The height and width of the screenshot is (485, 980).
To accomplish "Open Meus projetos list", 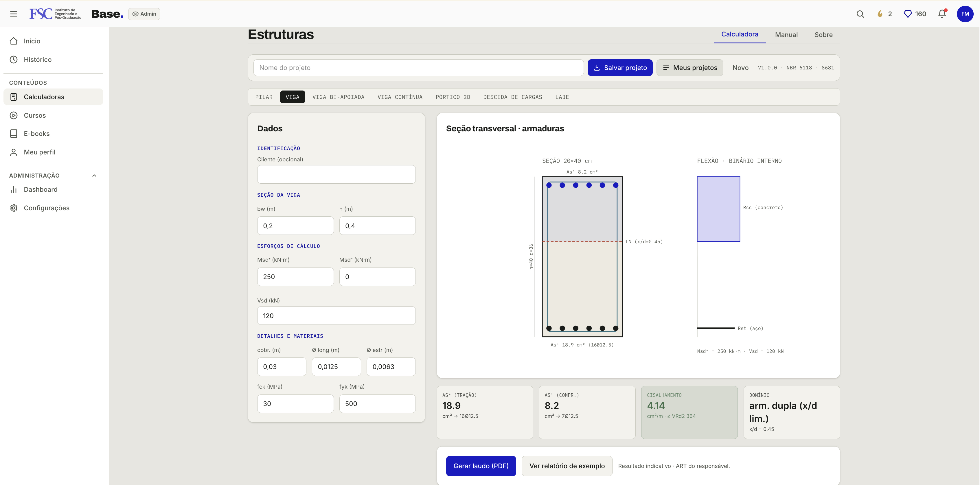I will [x=690, y=68].
